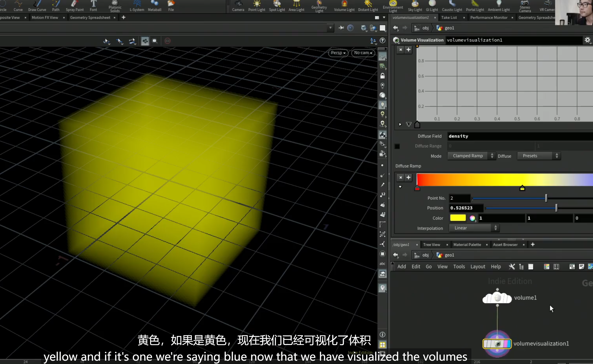Toggle the viewport lock icon
Viewport: 593px width, 364px height.
pyautogui.click(x=382, y=76)
